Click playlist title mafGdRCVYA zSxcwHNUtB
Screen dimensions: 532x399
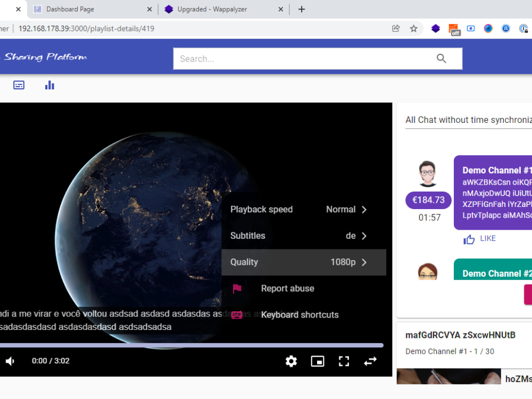[460, 335]
